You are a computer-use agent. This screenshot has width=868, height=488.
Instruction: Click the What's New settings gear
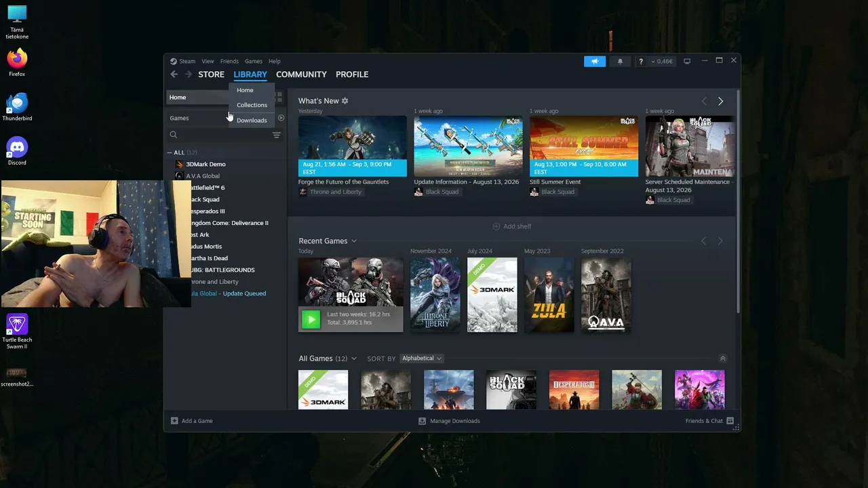coord(345,101)
